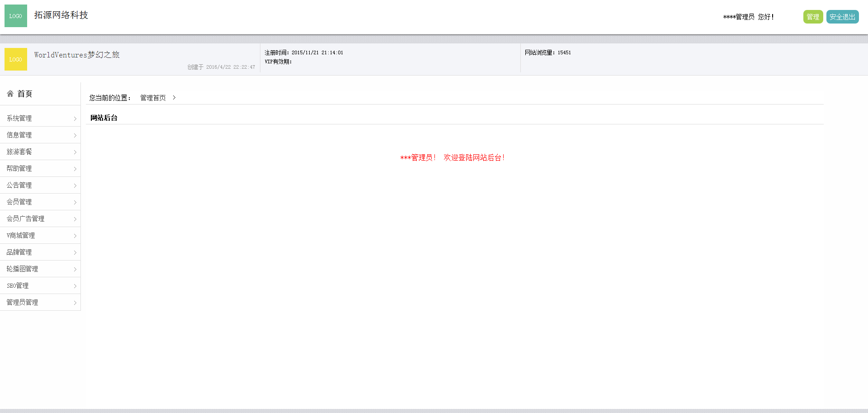
Task: Expand chevron beside 公告管理
Action: click(x=75, y=185)
